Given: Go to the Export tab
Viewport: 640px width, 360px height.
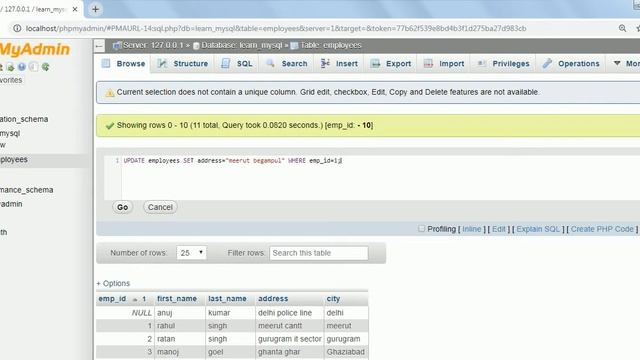Looking at the screenshot, I should (x=391, y=64).
